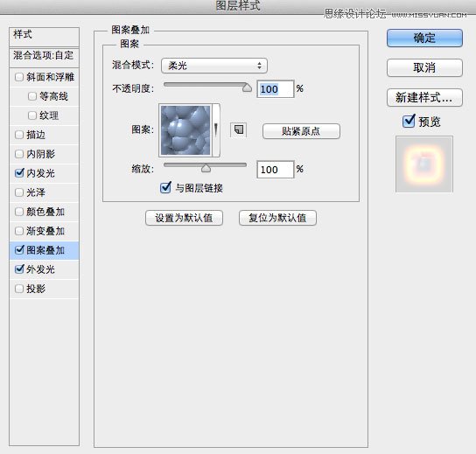Enable the 描边 checkbox
Image resolution: width=476 pixels, height=454 pixels.
coord(19,135)
